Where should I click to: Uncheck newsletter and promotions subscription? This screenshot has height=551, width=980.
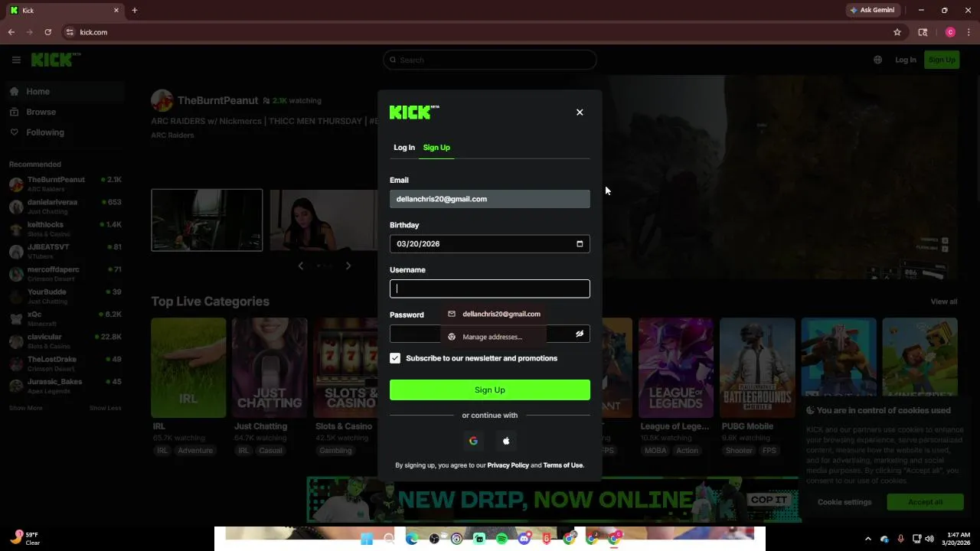(395, 358)
